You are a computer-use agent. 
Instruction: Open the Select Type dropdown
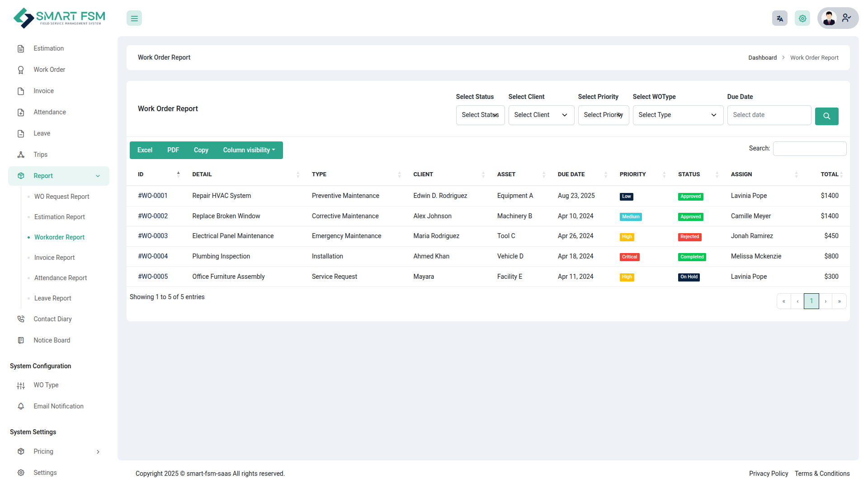coord(678,115)
